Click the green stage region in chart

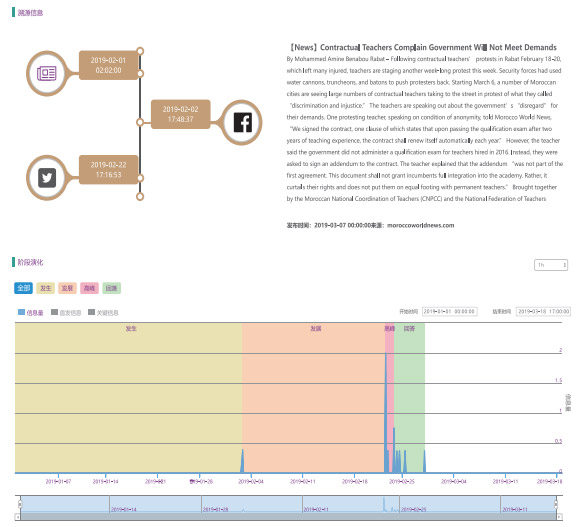tap(409, 398)
